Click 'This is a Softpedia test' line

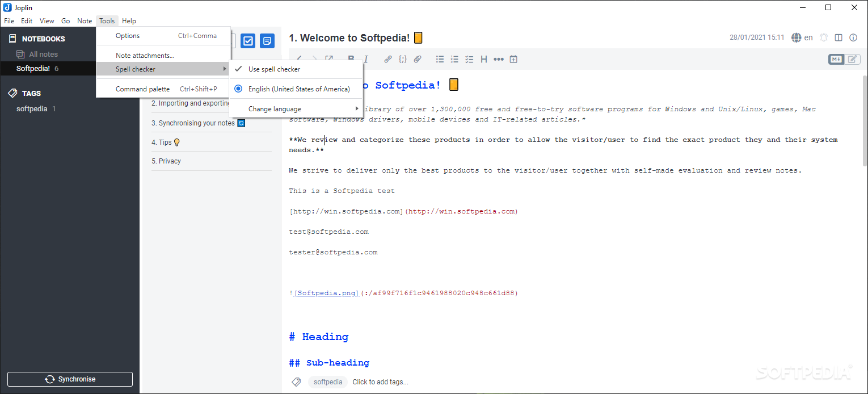(342, 191)
